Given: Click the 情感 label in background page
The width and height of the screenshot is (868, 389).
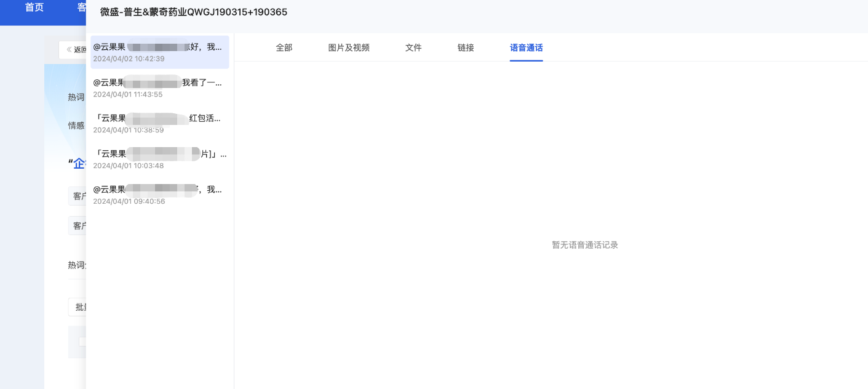Looking at the screenshot, I should [x=76, y=126].
